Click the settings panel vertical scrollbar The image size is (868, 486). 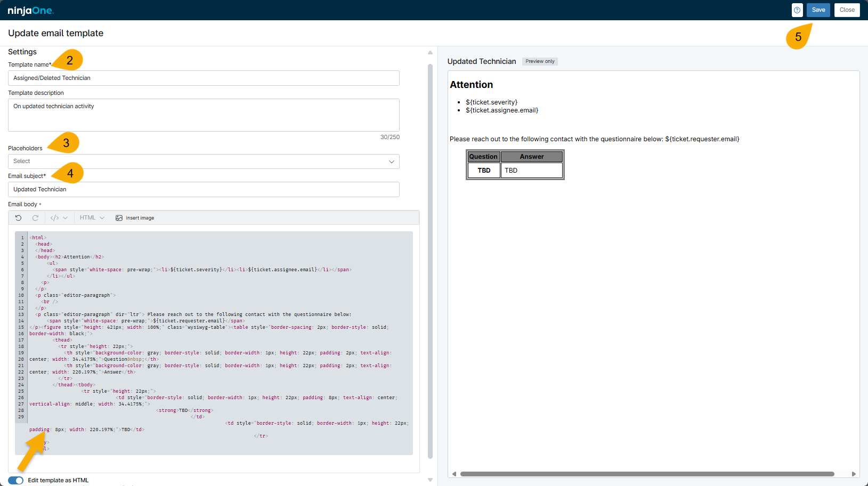[430, 261]
